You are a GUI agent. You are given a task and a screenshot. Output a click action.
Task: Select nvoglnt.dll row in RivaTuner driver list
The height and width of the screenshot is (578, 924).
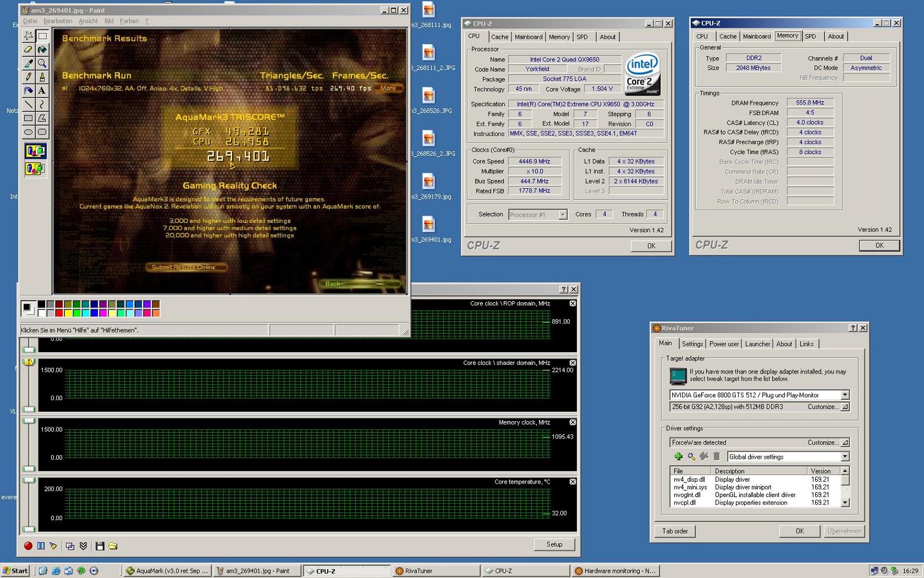[x=756, y=495]
